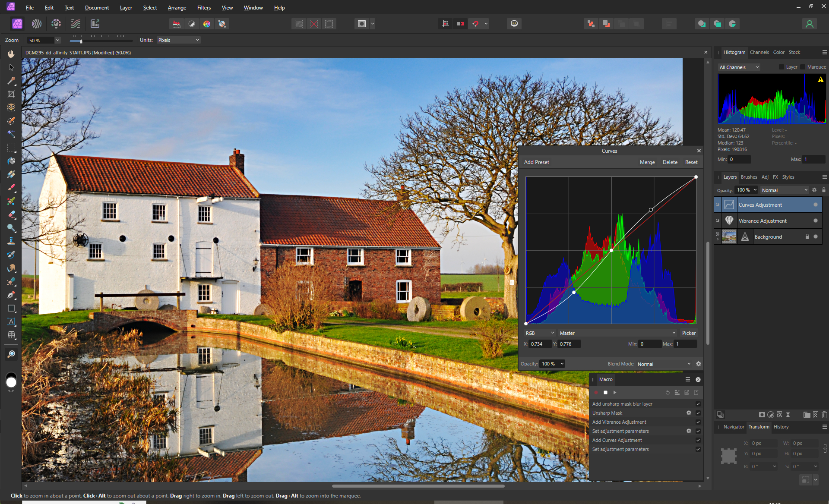Image resolution: width=829 pixels, height=504 pixels.
Task: Hide the Vibrance Adjustment layer
Action: [815, 220]
